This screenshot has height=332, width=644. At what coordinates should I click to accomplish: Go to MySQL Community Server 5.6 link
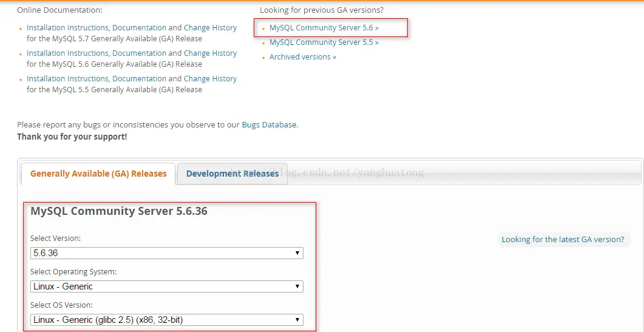(324, 27)
